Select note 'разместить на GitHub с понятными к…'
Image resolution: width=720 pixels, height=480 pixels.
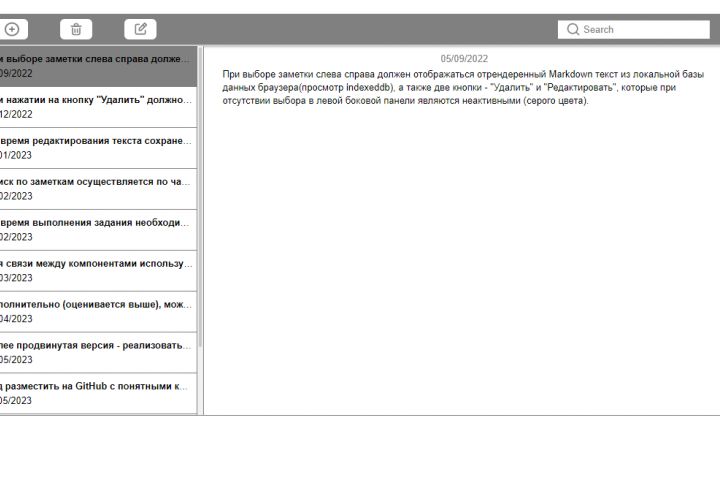point(98,393)
